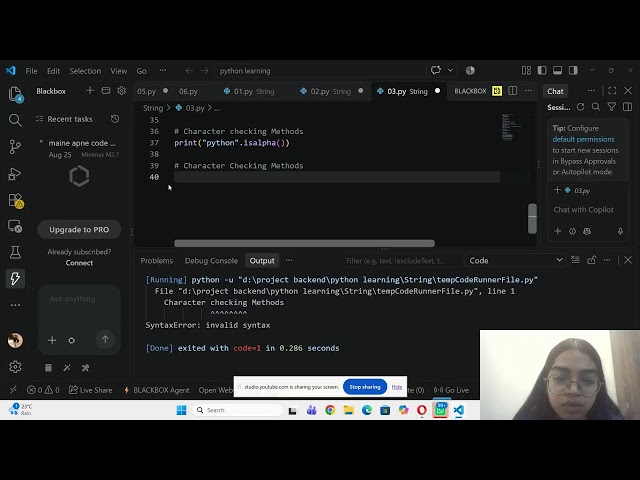Click the editor horizontal scrollbar

pos(304,243)
